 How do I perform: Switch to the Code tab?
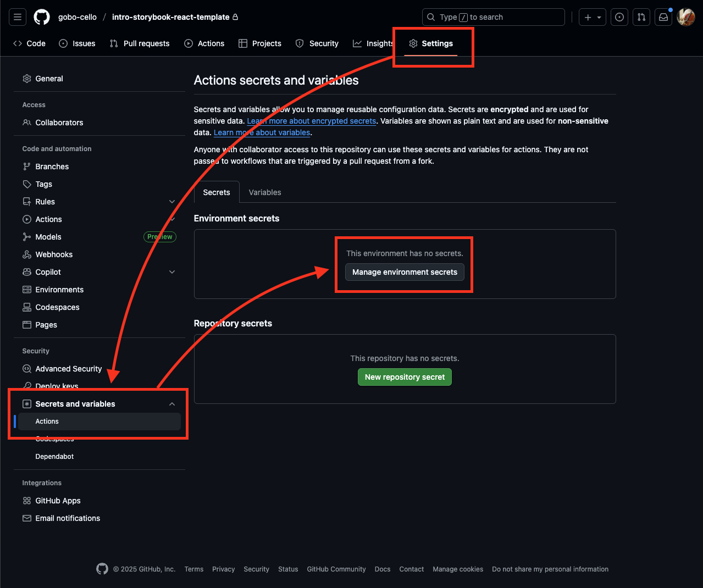click(x=29, y=43)
